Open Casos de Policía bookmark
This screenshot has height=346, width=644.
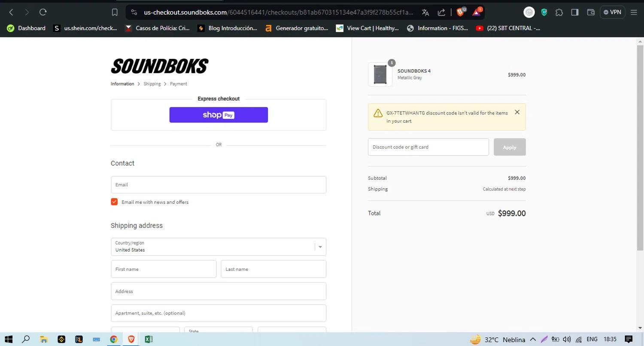(157, 28)
